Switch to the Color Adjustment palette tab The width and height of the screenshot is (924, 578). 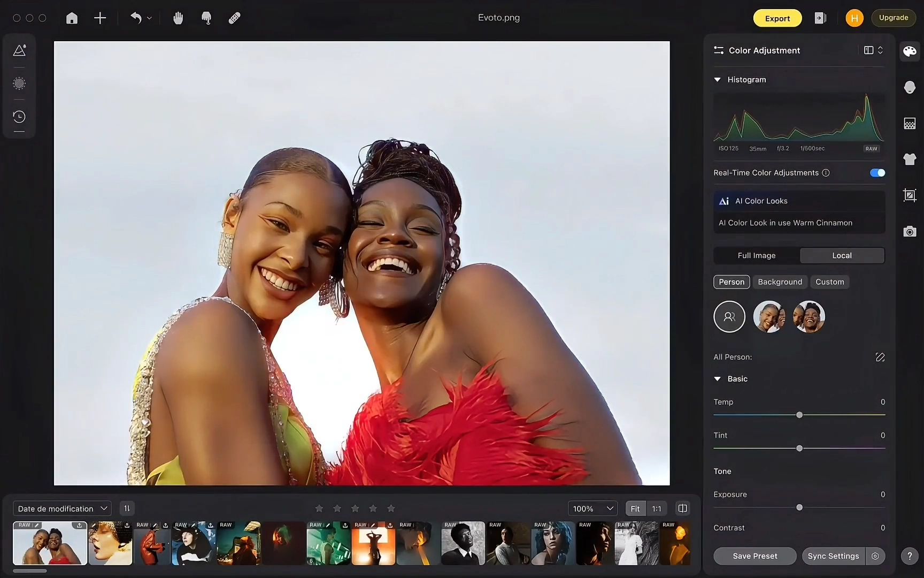910,51
